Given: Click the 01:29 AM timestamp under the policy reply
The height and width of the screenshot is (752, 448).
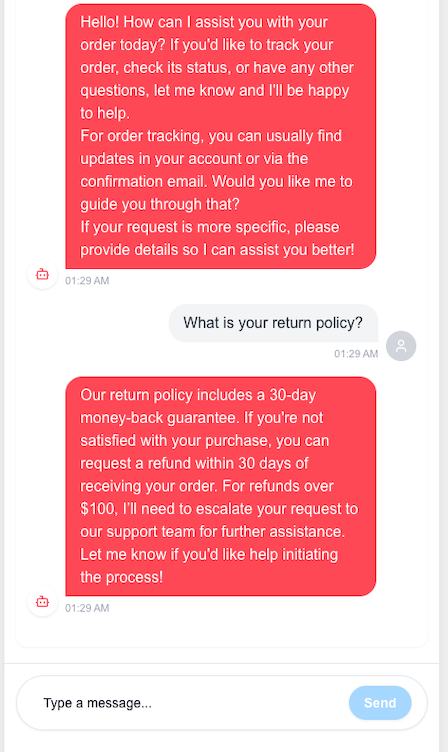Looking at the screenshot, I should tap(87, 608).
